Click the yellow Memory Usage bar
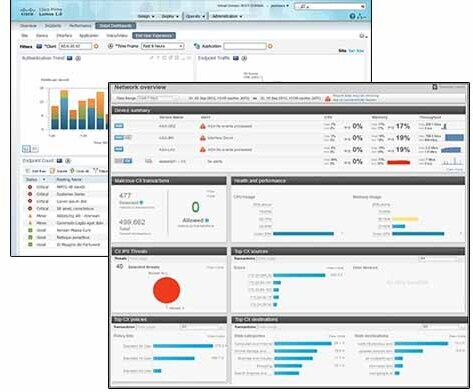The image size is (473, 392). pyautogui.click(x=405, y=219)
